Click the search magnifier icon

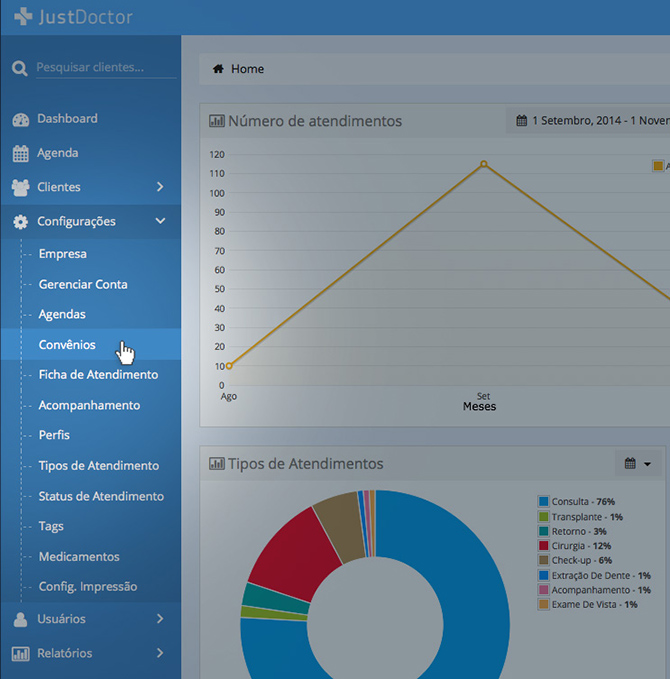coord(19,68)
